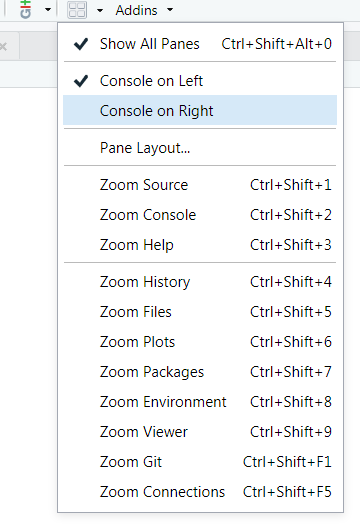
Task: Click the workspace panes grid icon
Action: (x=77, y=10)
